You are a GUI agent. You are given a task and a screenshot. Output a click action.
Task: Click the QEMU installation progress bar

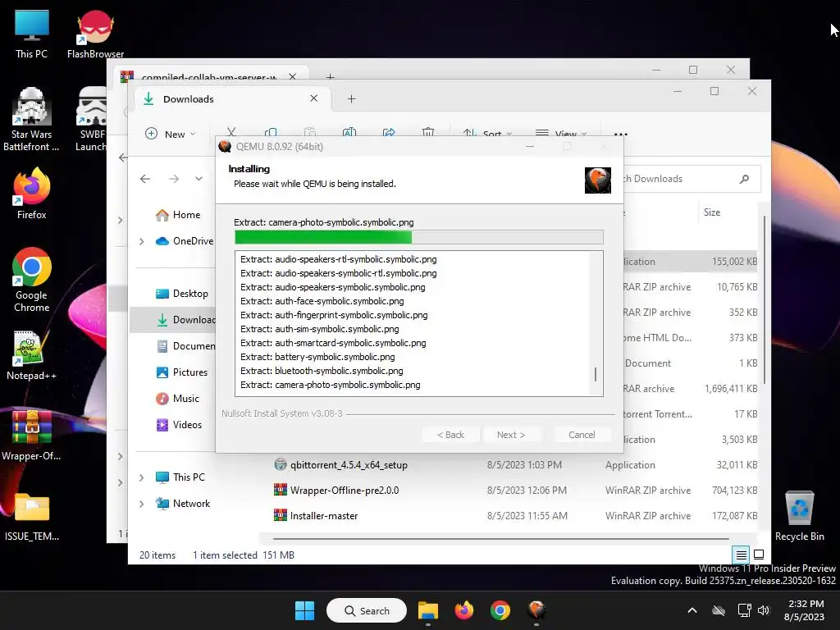coord(419,237)
